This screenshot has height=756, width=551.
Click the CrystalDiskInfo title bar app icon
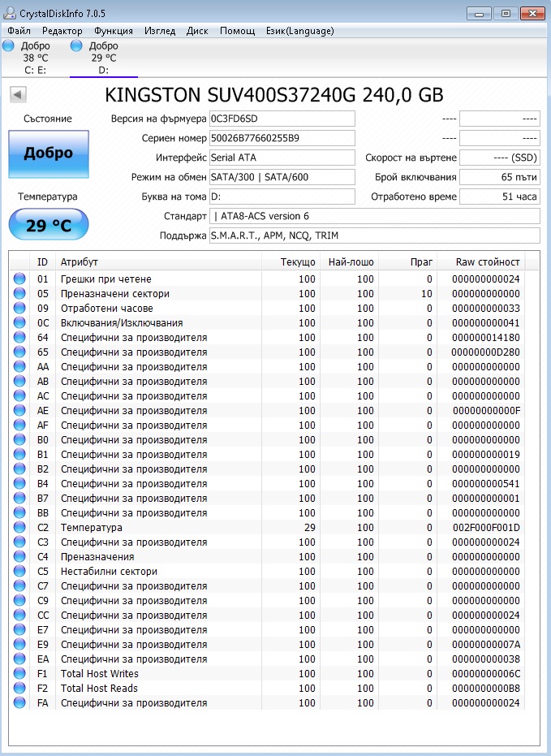pos(9,13)
